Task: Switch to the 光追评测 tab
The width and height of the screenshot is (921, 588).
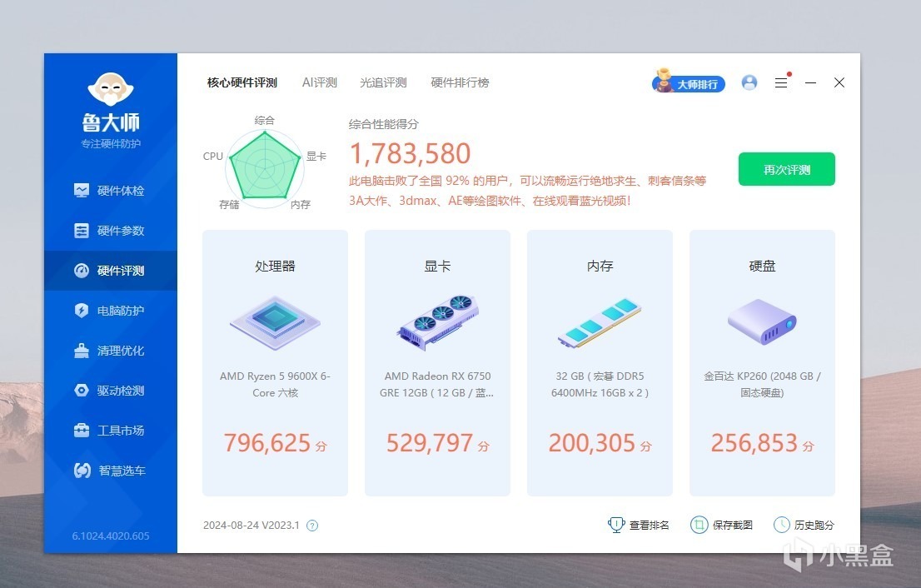Action: pyautogui.click(x=383, y=82)
